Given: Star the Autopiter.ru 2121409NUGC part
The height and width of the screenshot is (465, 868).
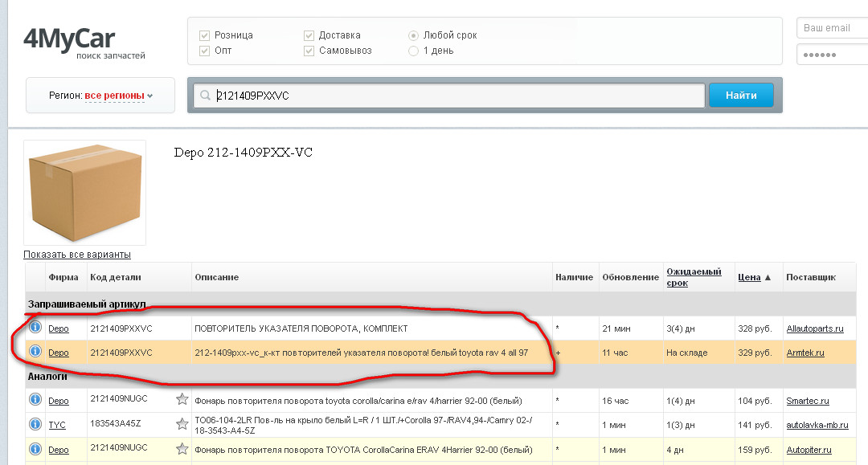Looking at the screenshot, I should click(182, 449).
